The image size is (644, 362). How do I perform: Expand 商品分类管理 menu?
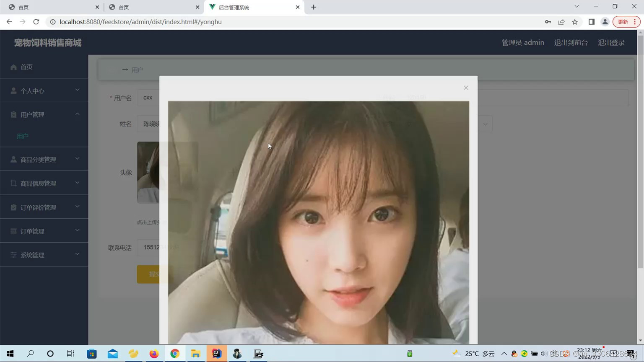click(44, 159)
